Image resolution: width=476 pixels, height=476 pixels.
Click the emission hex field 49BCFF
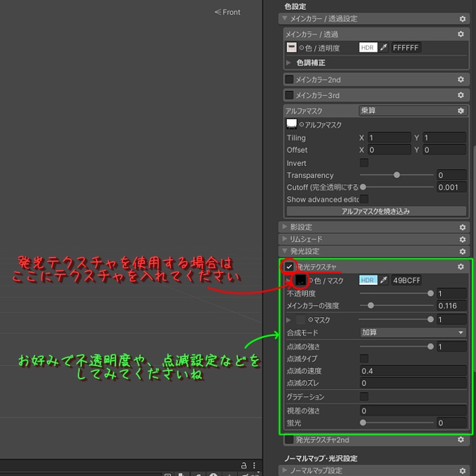tap(406, 280)
